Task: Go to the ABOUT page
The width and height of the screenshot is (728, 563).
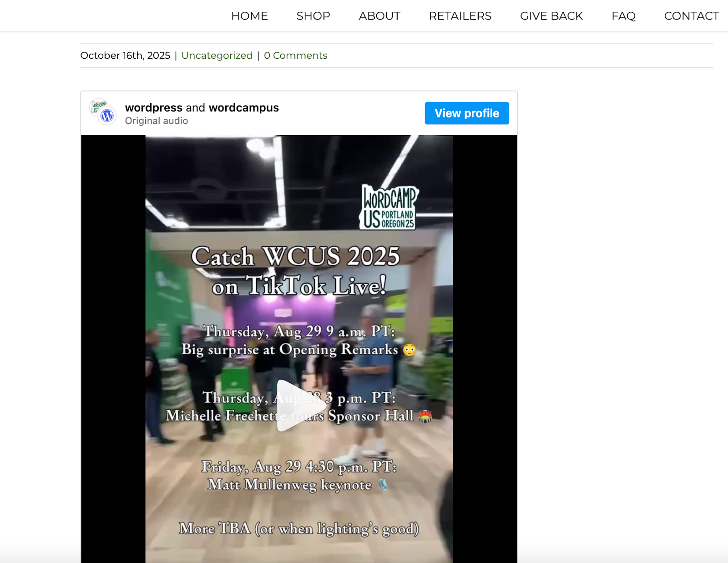Action: tap(379, 16)
